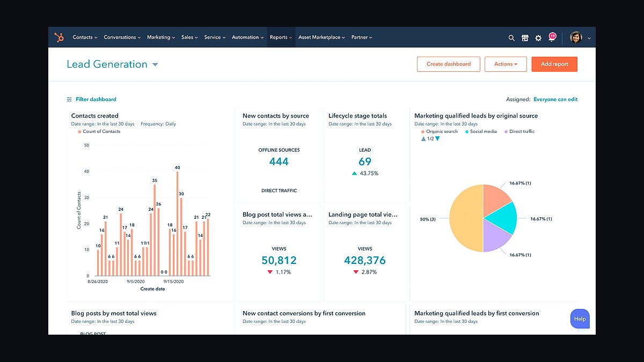The height and width of the screenshot is (362, 644).
Task: Click the Frequency: Daily text
Action: click(x=158, y=124)
